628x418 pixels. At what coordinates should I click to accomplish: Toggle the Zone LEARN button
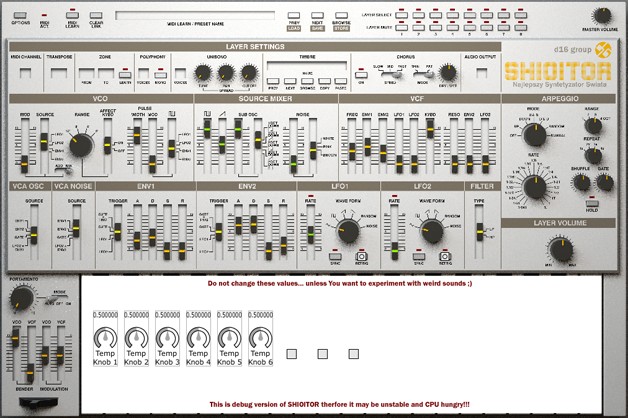[125, 75]
